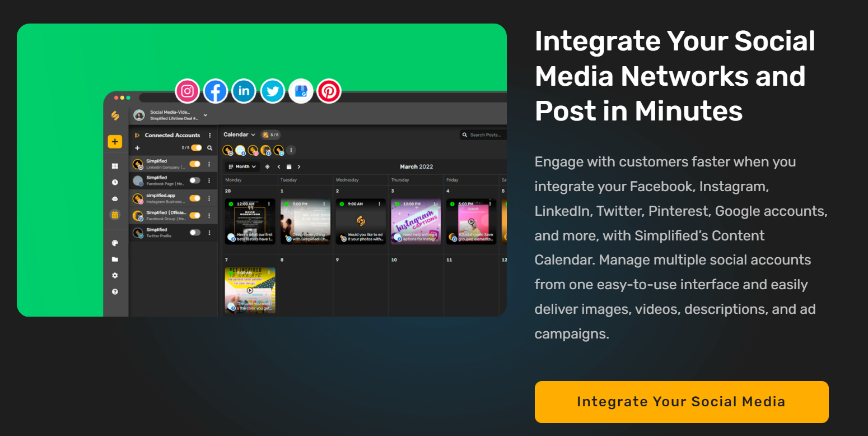Click the LinkedIn icon badge

tap(244, 91)
